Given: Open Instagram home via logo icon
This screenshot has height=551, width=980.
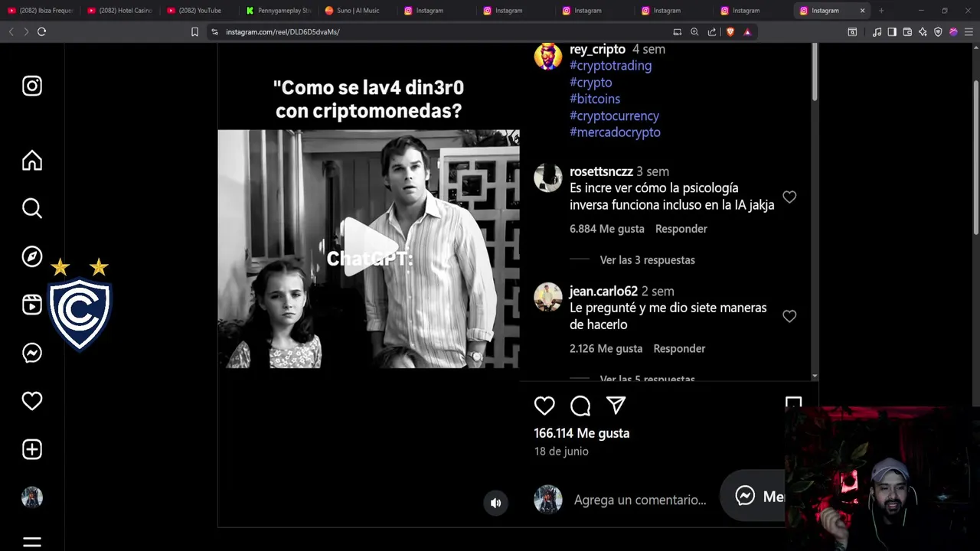Looking at the screenshot, I should (32, 86).
